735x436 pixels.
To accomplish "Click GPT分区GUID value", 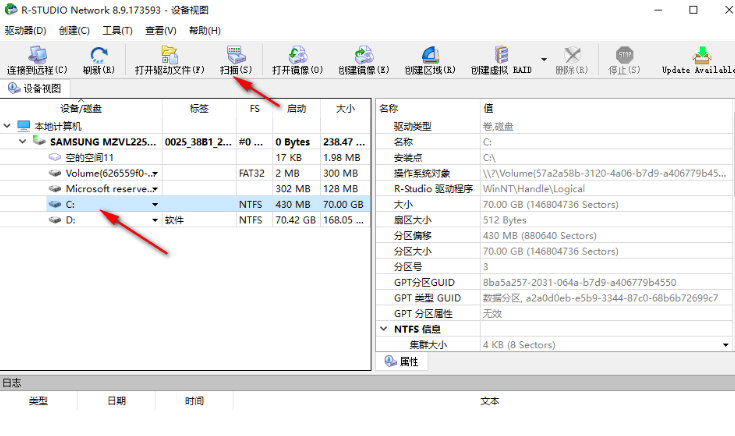I will pyautogui.click(x=579, y=283).
